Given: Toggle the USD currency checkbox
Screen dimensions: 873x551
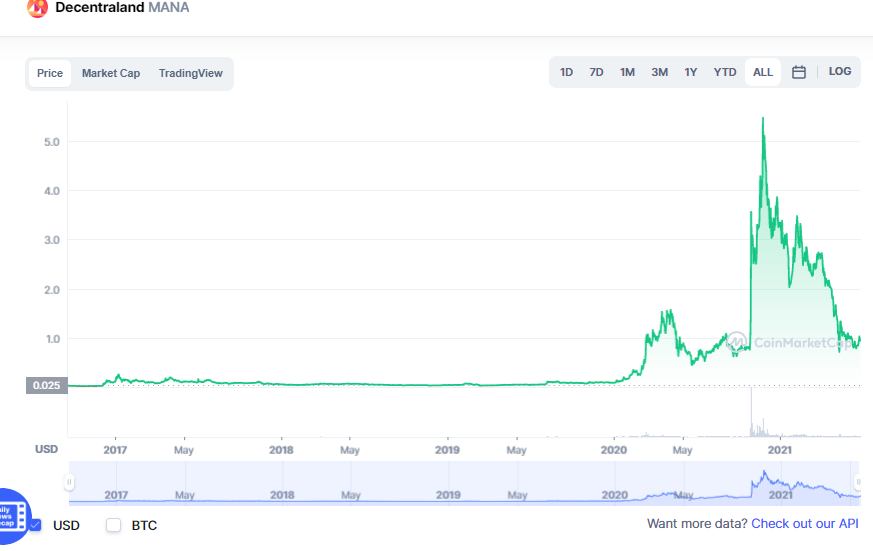Looking at the screenshot, I should pyautogui.click(x=36, y=525).
